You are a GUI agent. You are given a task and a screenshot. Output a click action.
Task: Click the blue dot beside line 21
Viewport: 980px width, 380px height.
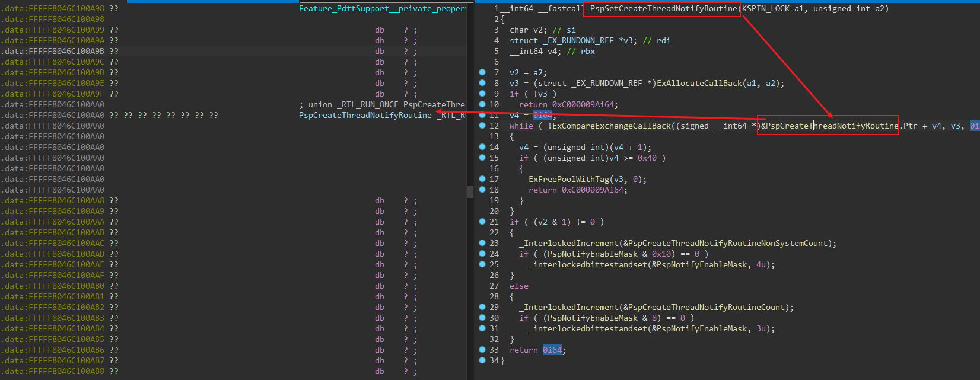[x=482, y=221]
